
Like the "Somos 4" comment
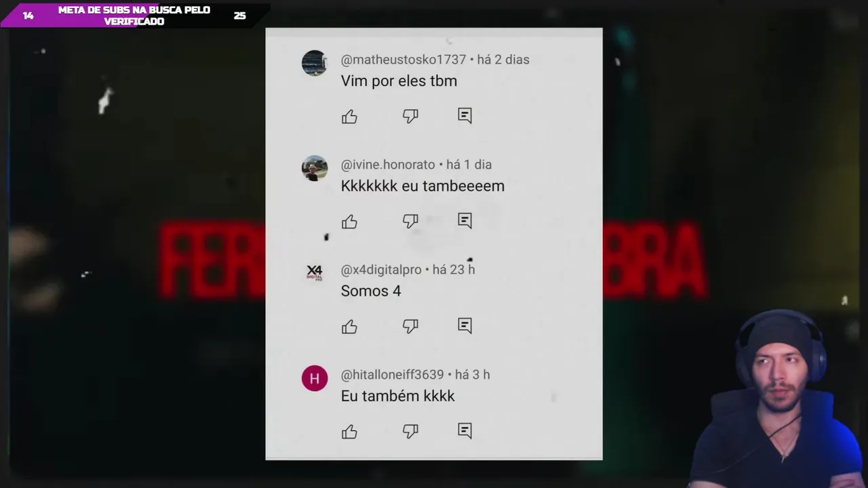pos(349,327)
